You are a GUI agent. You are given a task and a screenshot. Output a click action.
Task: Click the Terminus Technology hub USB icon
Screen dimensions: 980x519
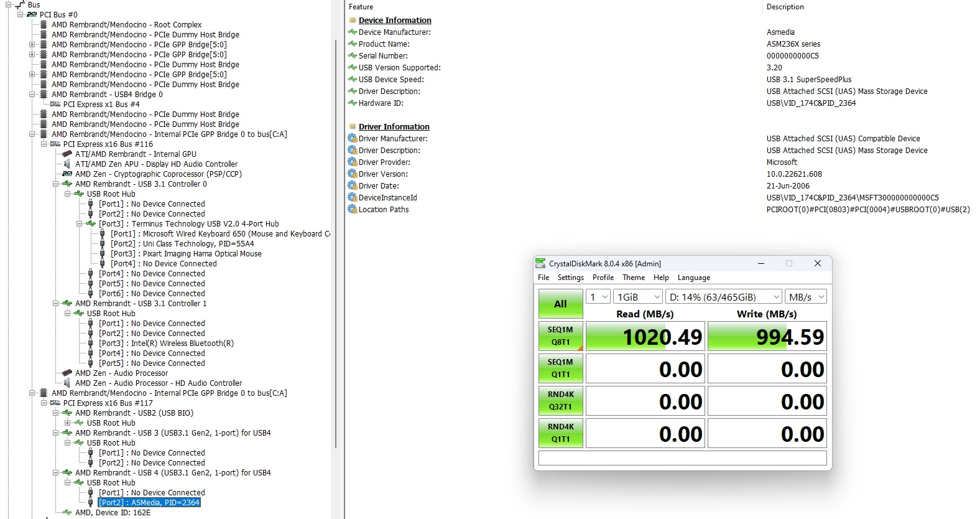(91, 224)
